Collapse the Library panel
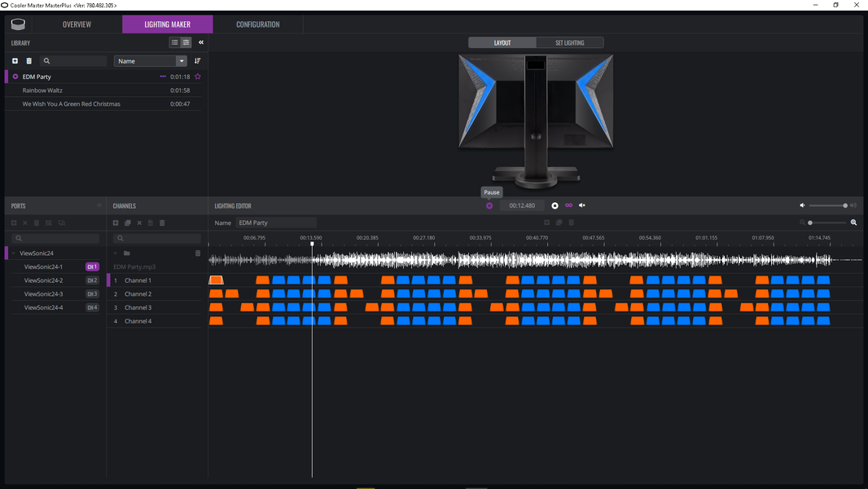The image size is (868, 489). [x=201, y=42]
